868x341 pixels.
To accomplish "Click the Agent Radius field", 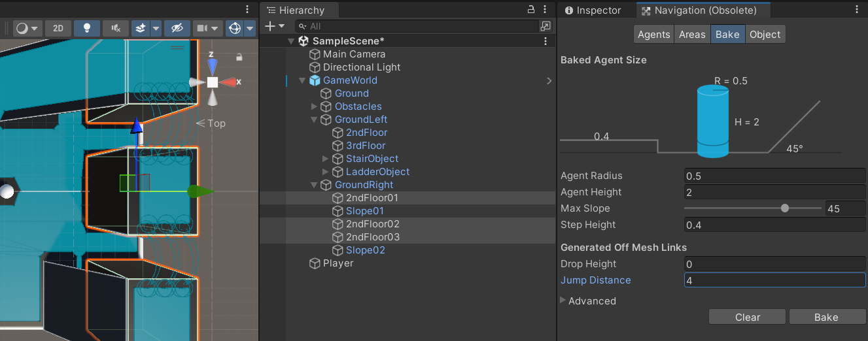I will click(x=774, y=176).
